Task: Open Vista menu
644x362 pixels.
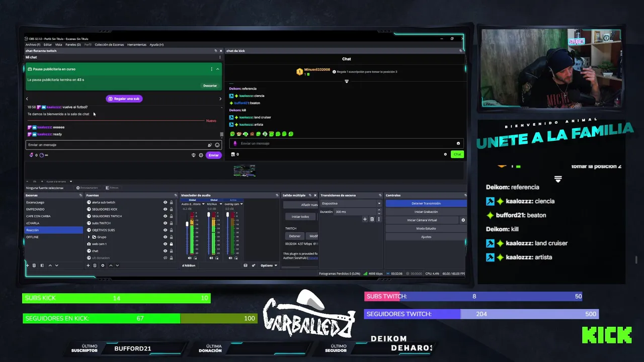Action: coord(58,45)
